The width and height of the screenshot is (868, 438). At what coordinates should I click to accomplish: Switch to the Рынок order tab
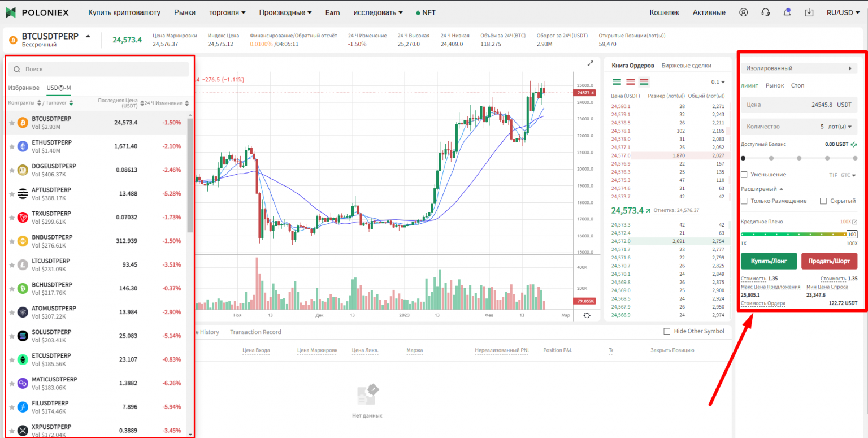coord(774,85)
